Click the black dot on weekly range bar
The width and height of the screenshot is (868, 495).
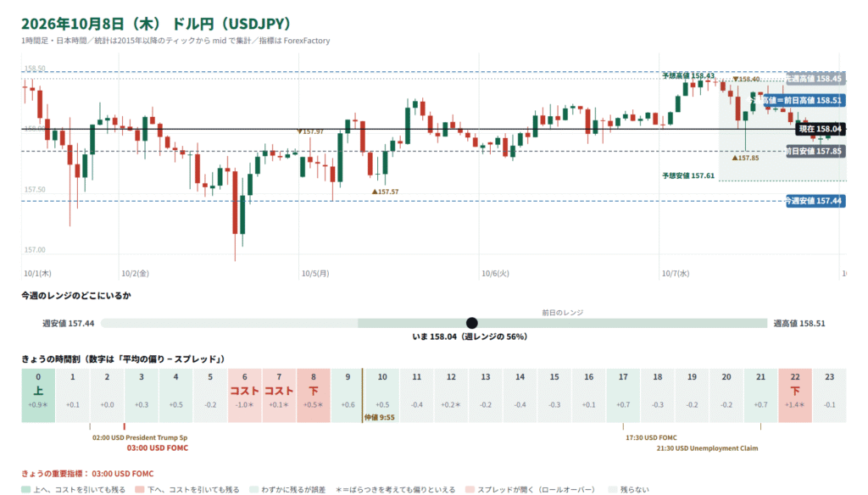click(471, 323)
